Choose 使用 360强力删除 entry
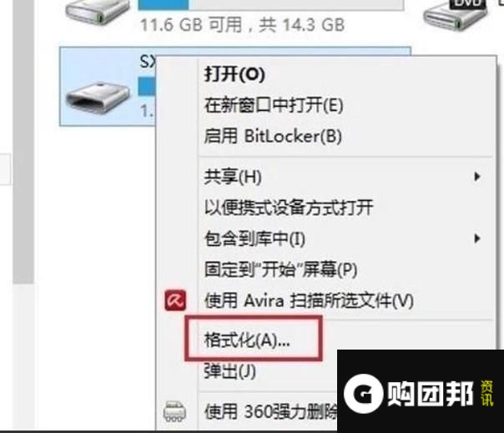The width and height of the screenshot is (504, 433). [271, 412]
